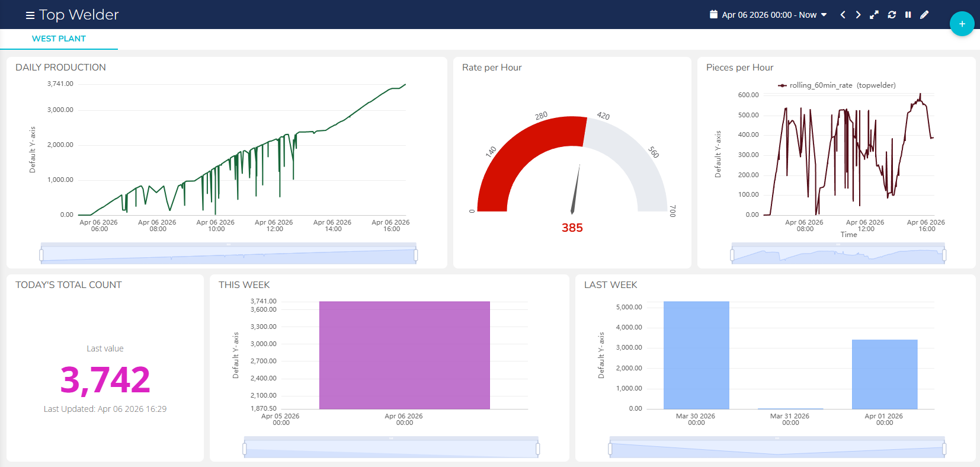980x467 pixels.
Task: Click the Top Welder dashboard title
Action: pyautogui.click(x=79, y=15)
